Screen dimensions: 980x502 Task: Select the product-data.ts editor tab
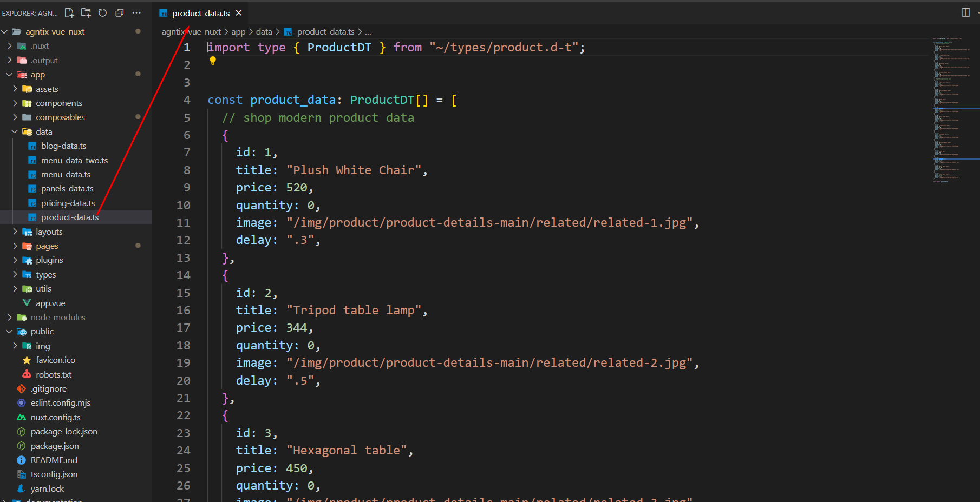(200, 13)
